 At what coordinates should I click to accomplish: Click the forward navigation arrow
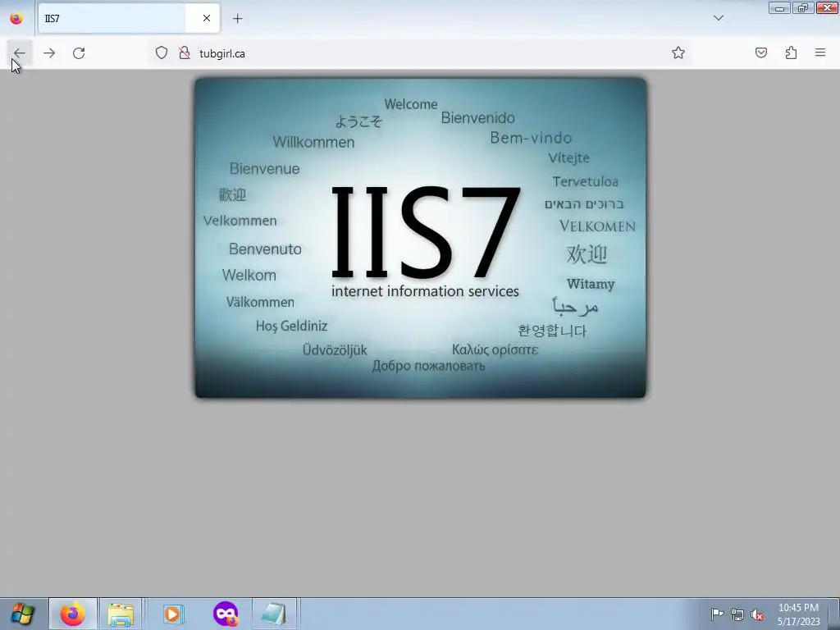(x=49, y=53)
